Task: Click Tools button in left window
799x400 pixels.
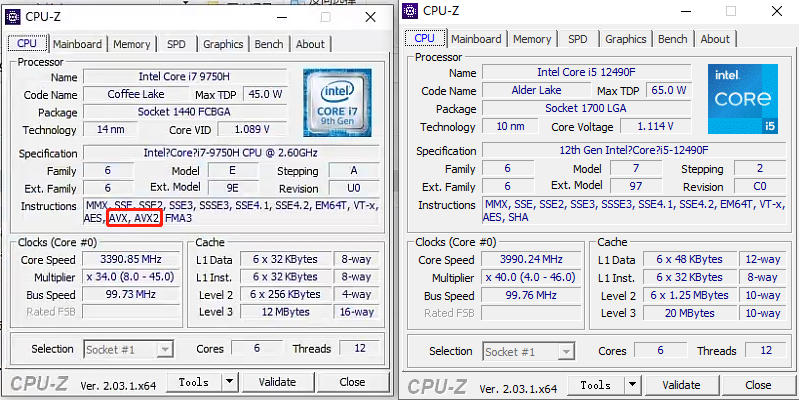Action: tap(194, 382)
